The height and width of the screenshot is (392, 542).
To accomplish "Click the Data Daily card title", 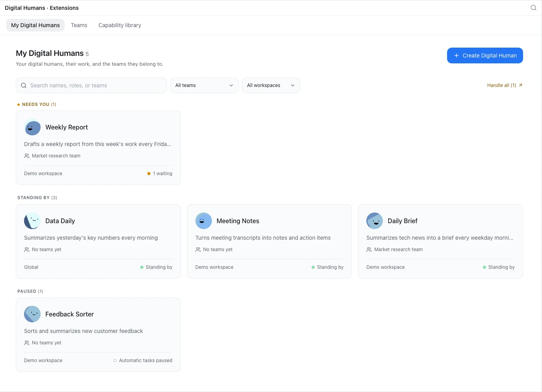I will click(60, 221).
